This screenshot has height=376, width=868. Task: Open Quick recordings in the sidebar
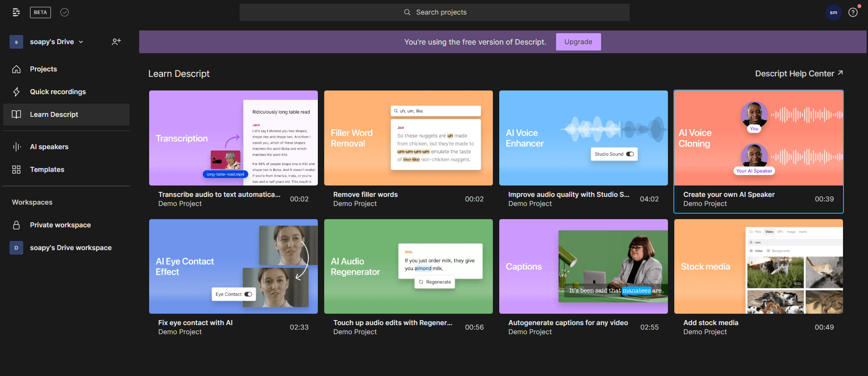click(66, 92)
